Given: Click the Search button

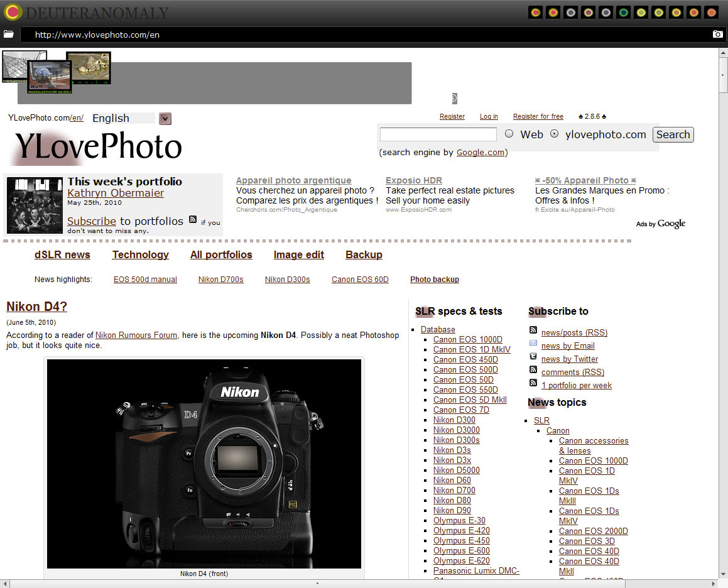Looking at the screenshot, I should (x=673, y=134).
